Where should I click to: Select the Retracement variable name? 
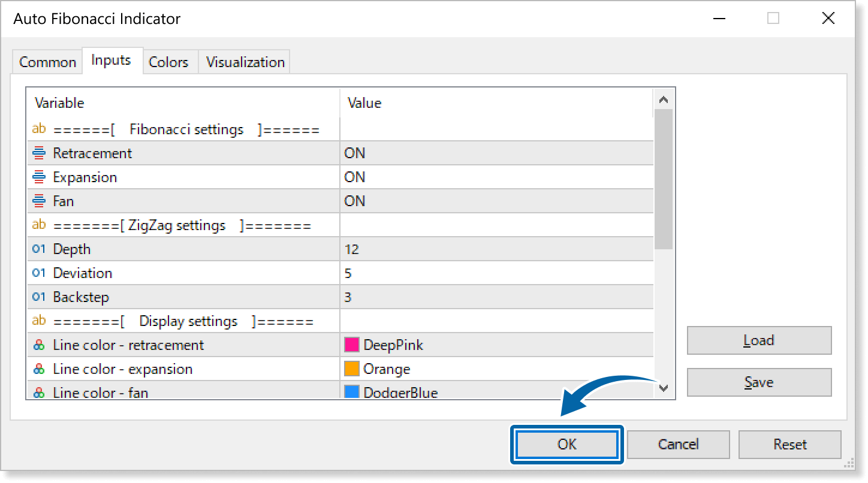click(92, 153)
